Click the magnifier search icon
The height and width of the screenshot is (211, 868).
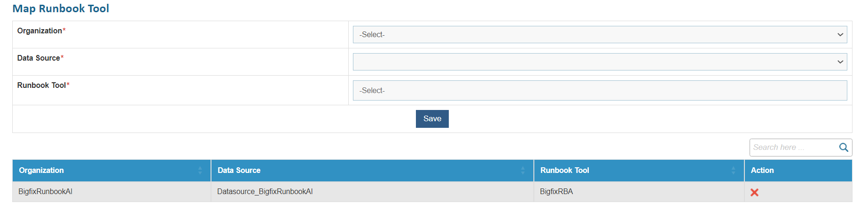[844, 148]
